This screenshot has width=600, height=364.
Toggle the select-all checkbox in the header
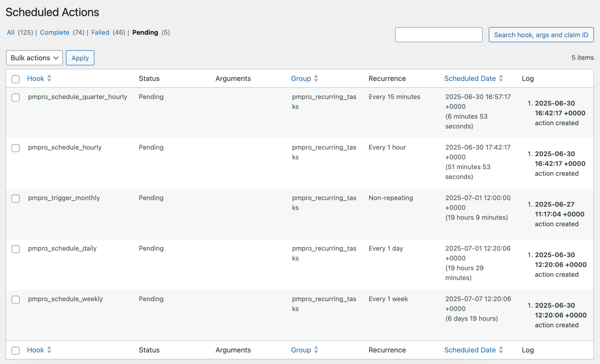tap(16, 79)
